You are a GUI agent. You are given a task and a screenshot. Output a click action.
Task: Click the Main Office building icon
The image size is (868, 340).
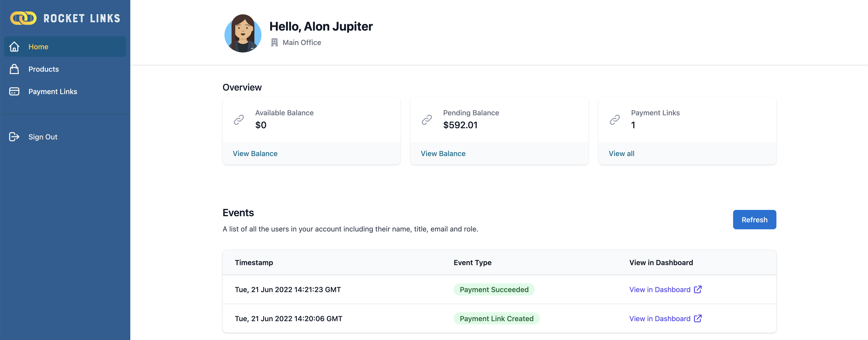point(274,42)
